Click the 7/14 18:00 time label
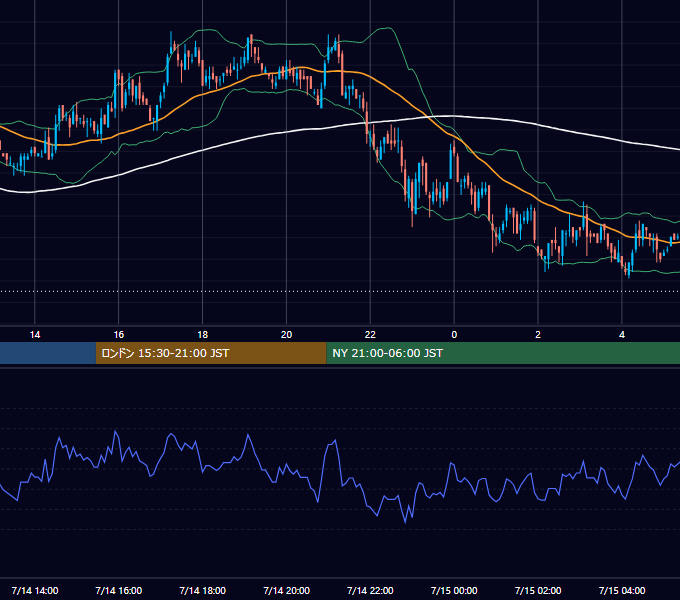This screenshot has height=600, width=680. click(203, 590)
